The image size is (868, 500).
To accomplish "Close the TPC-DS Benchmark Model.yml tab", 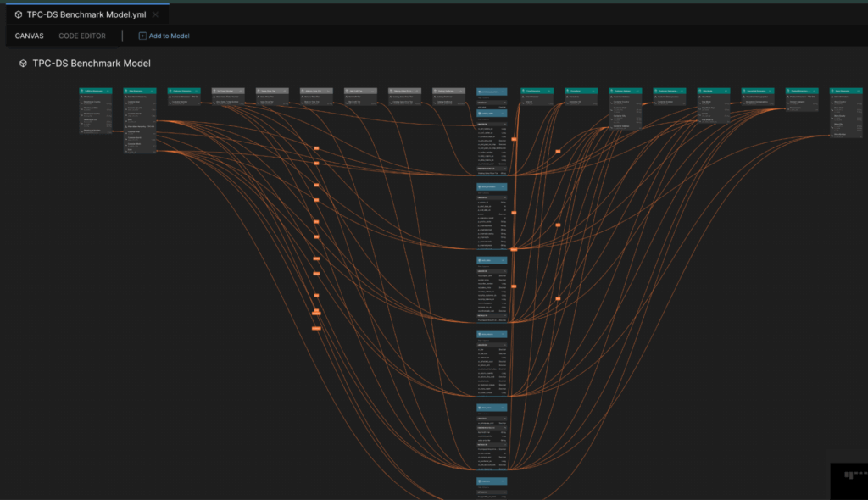I will click(x=155, y=14).
